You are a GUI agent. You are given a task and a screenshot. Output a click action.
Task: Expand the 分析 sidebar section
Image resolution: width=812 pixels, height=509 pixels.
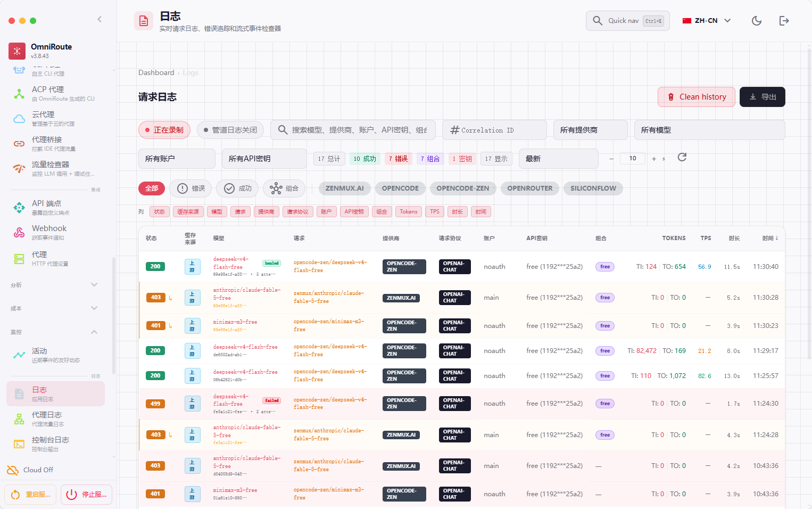point(54,285)
